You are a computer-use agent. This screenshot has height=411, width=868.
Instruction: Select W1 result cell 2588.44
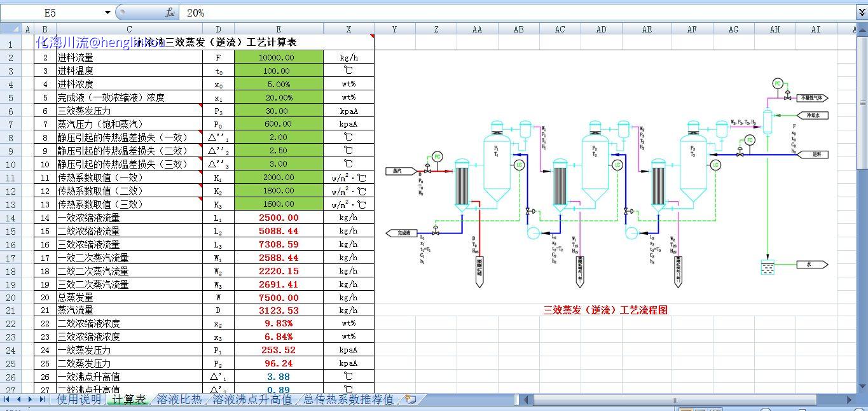279,258
